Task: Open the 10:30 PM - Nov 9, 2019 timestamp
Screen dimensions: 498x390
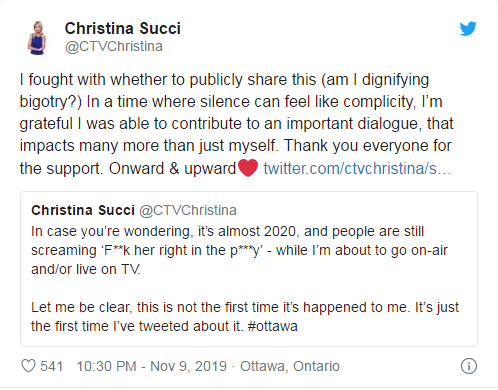Action: coord(152,366)
